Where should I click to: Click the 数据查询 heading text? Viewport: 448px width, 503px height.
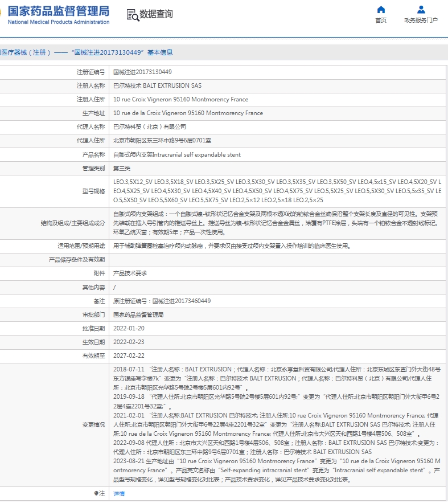tap(156, 14)
